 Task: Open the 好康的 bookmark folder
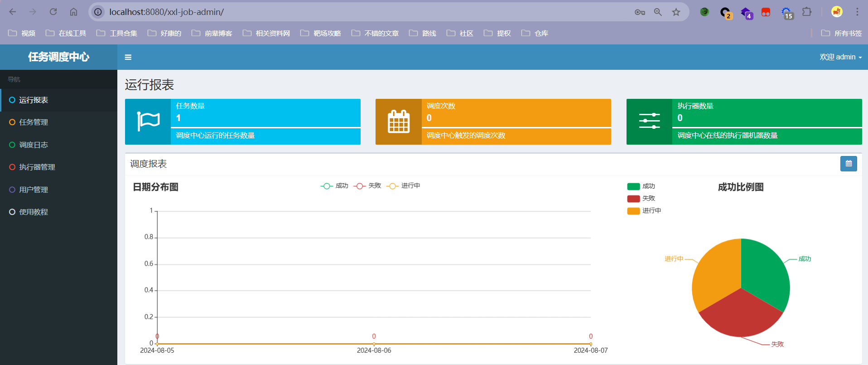164,33
